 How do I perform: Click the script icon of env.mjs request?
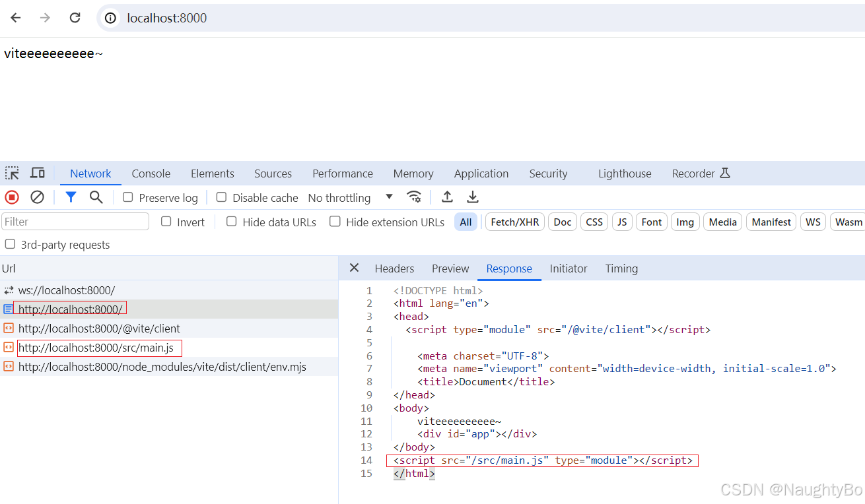pyautogui.click(x=9, y=367)
